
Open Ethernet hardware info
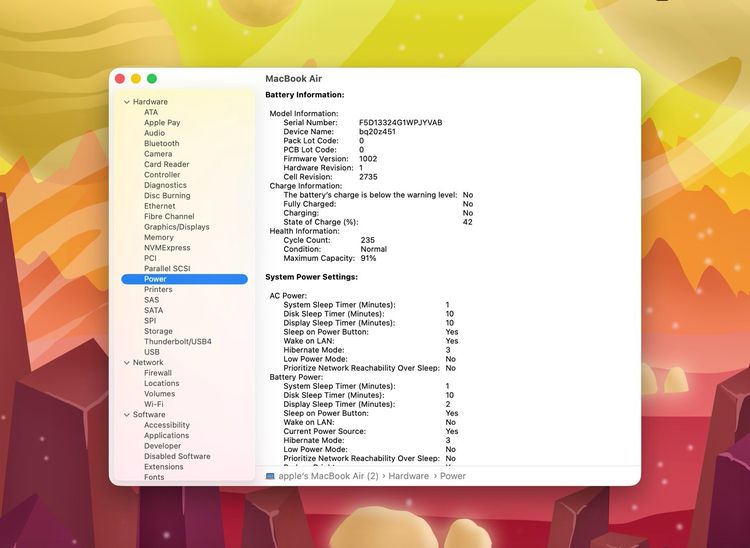(x=159, y=206)
